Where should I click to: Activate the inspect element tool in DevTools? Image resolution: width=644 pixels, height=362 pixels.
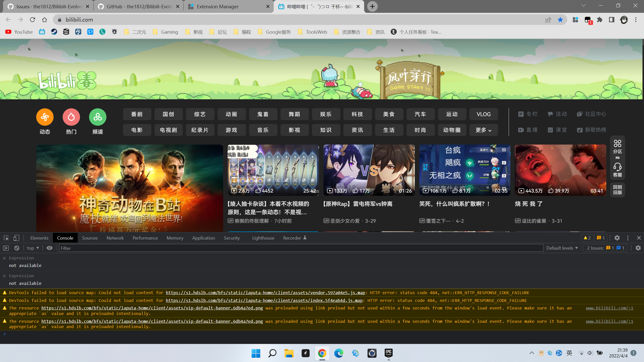[x=6, y=238]
